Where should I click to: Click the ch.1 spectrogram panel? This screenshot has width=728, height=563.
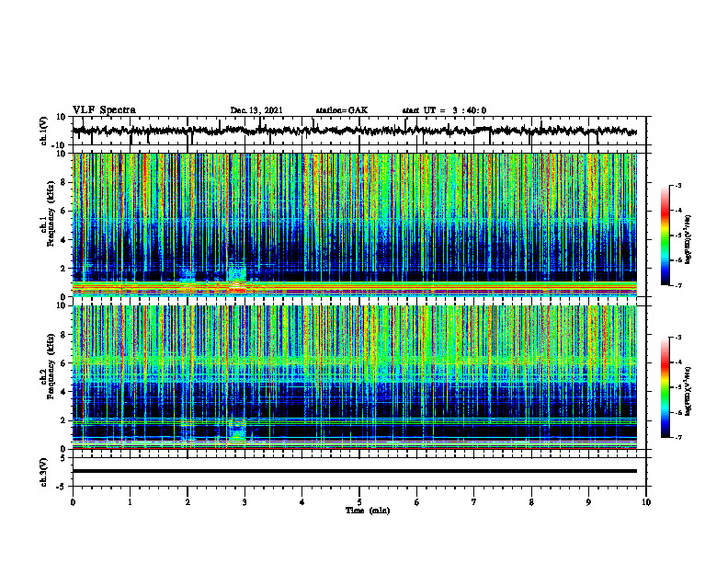(x=354, y=224)
